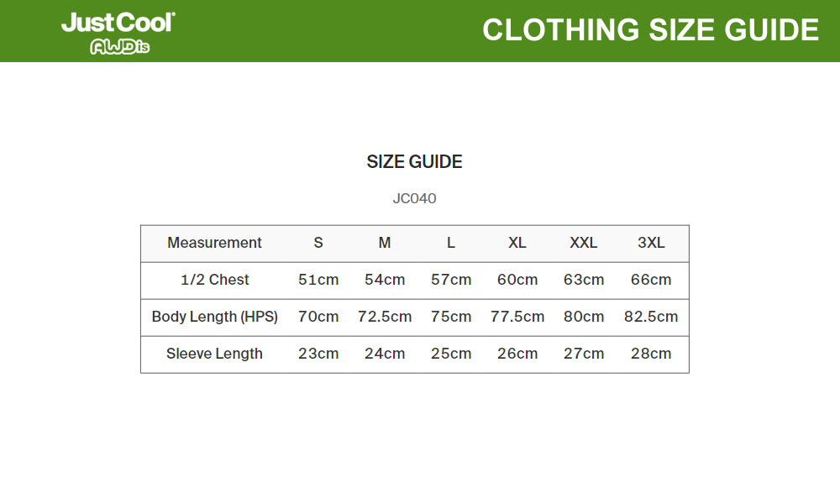Select the L size column header
840x504 pixels.
(451, 243)
